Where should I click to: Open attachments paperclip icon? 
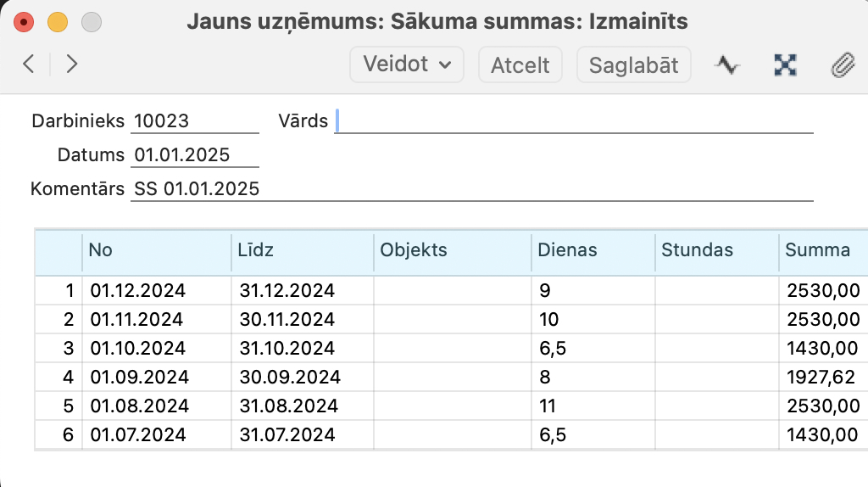pyautogui.click(x=843, y=64)
